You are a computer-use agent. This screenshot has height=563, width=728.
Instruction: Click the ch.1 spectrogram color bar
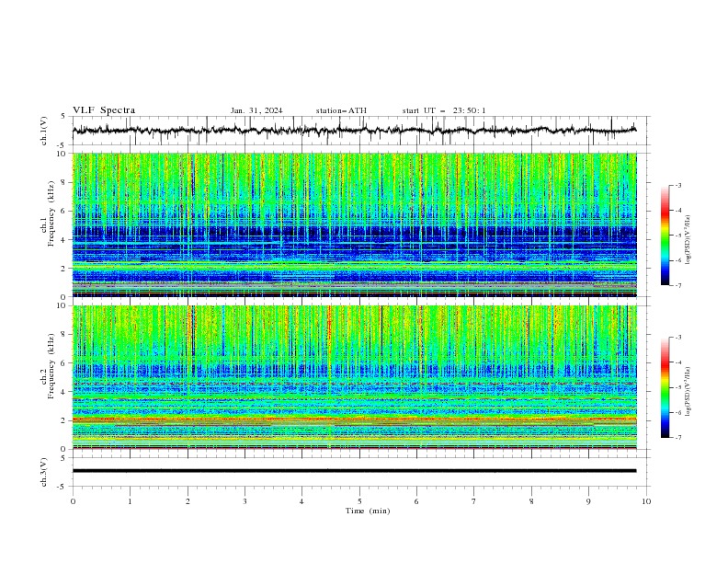665,236
